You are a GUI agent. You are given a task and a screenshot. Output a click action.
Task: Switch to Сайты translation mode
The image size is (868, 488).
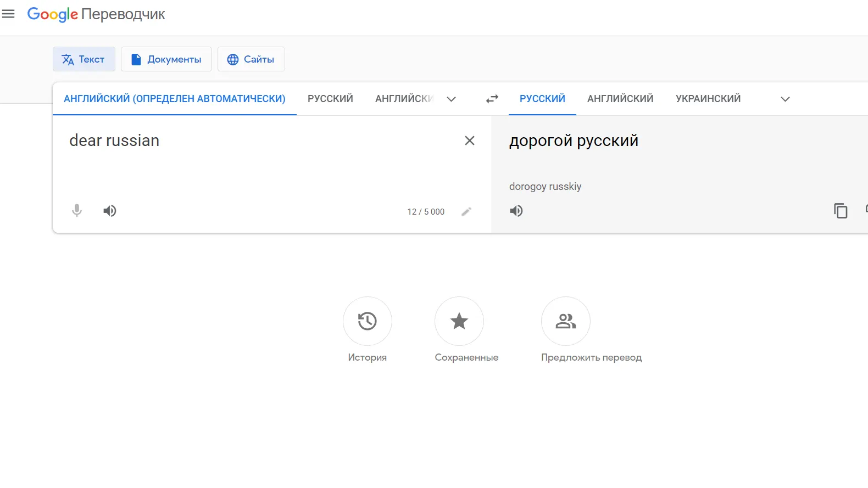tap(251, 59)
